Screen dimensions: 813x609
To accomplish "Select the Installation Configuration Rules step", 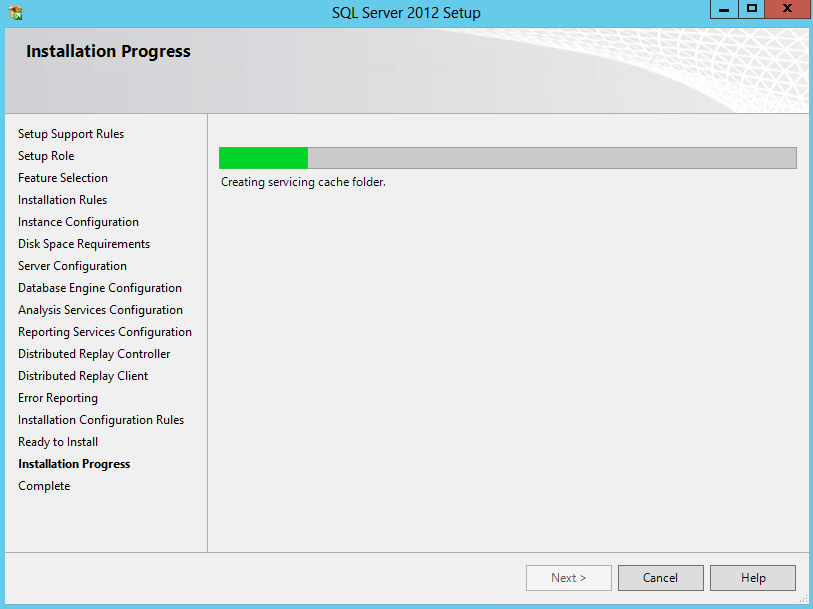I will (101, 420).
